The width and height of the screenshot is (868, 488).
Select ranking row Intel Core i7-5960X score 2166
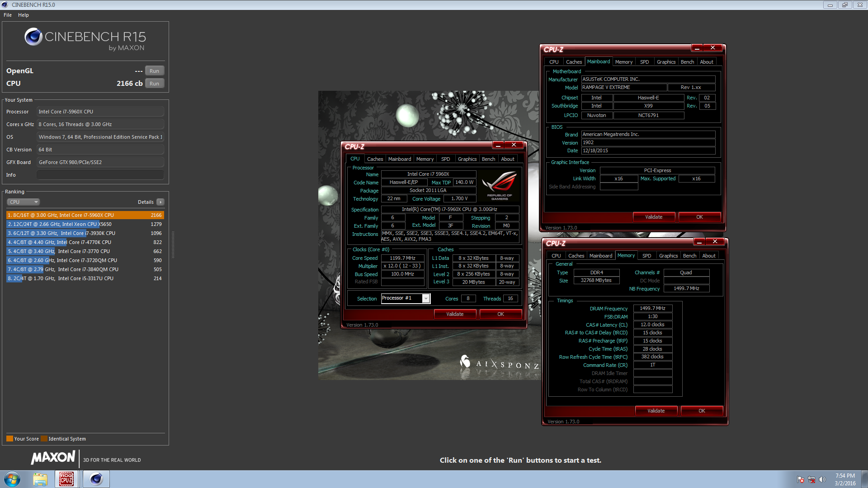[x=85, y=215]
